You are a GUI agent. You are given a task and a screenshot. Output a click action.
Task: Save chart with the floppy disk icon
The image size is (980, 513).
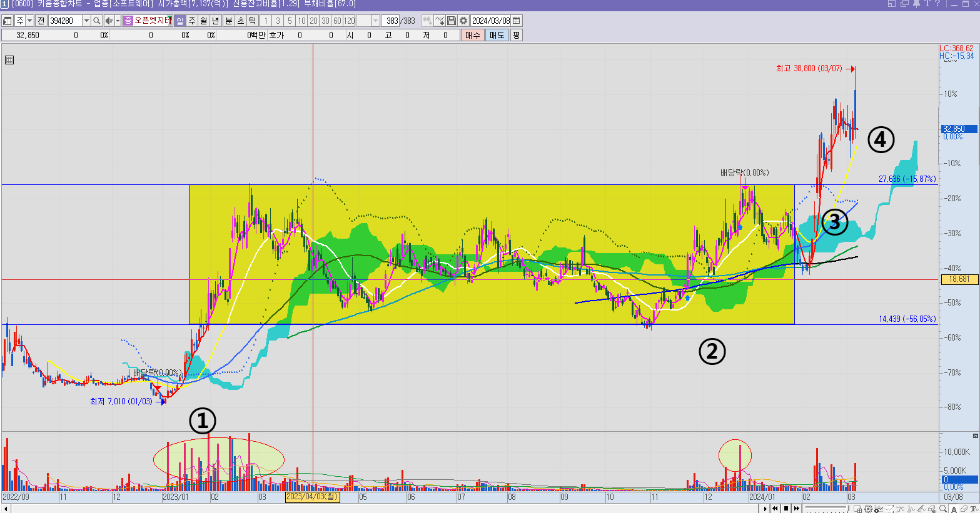coord(452,21)
